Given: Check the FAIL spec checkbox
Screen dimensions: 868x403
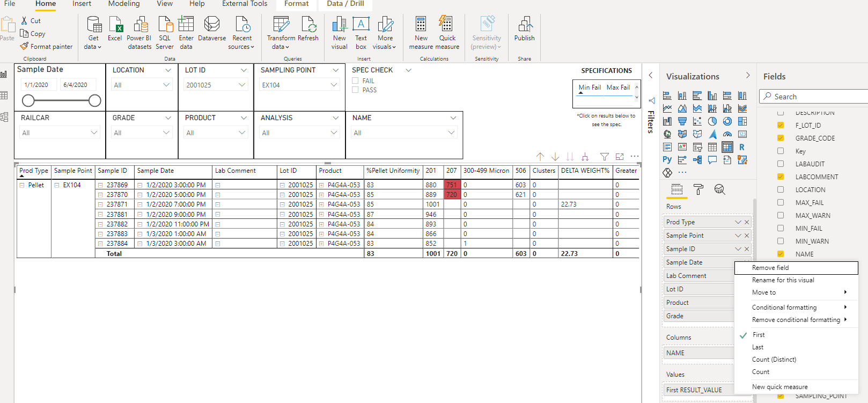Looking at the screenshot, I should (355, 80).
